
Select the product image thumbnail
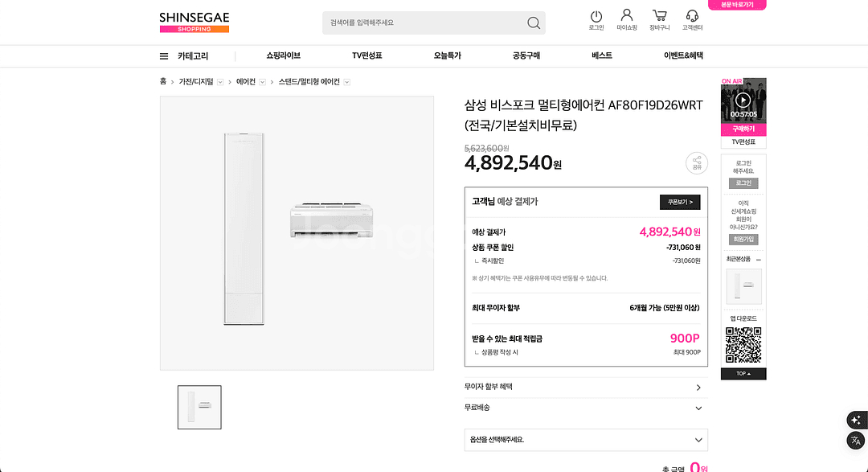click(199, 407)
